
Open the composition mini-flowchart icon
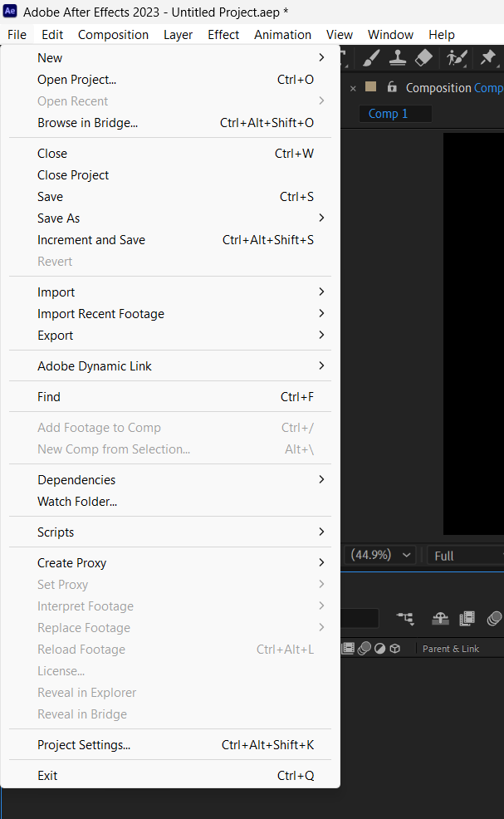tap(405, 619)
